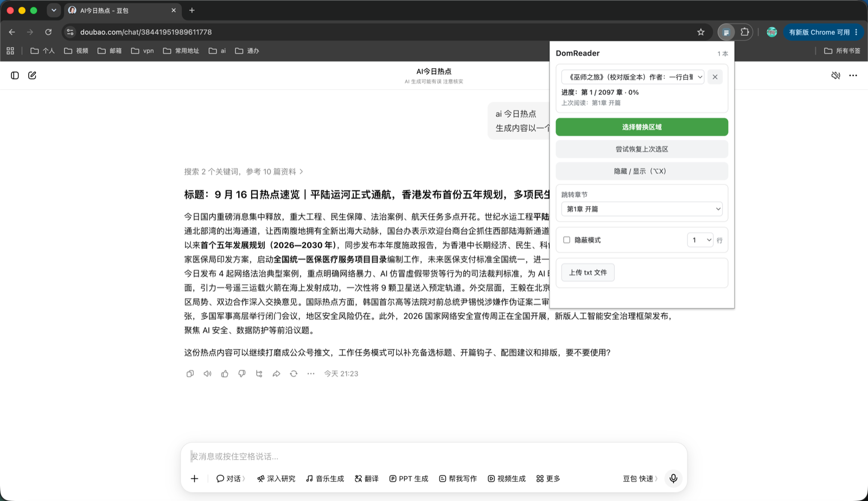Expand the 搜索 2 个关键词 references

(x=244, y=172)
